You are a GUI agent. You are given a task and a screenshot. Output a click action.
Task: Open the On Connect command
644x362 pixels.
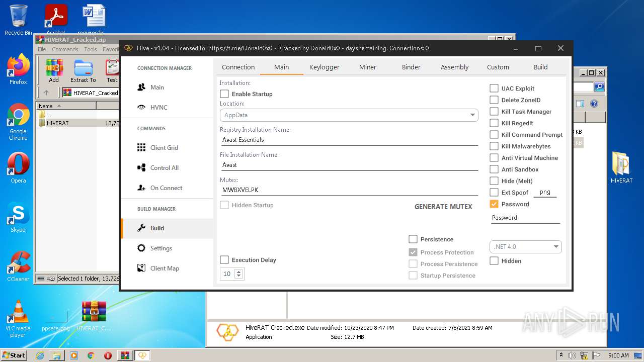(x=159, y=188)
